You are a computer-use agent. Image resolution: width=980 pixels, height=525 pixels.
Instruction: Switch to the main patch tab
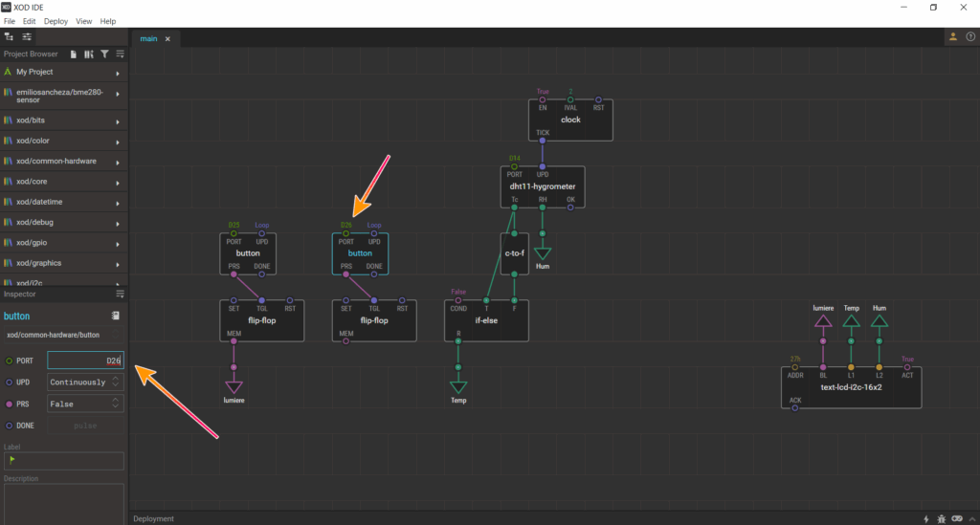(x=148, y=38)
